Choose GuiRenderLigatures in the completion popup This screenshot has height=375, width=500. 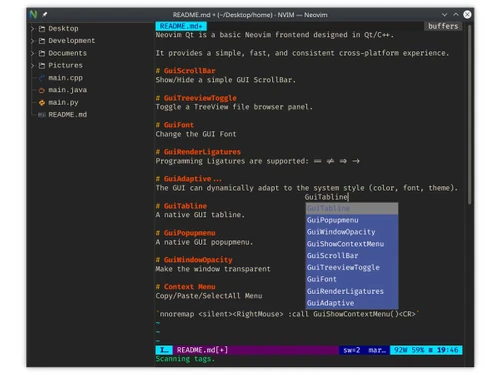click(x=352, y=291)
